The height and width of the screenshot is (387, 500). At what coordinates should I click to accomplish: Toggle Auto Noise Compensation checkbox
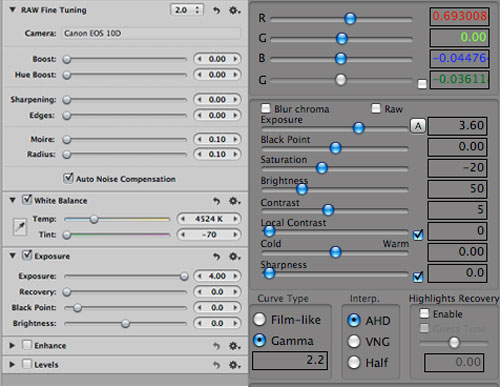click(x=68, y=178)
